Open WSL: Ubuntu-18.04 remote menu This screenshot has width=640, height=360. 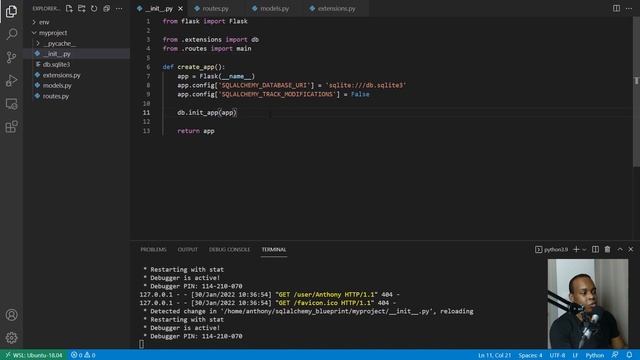(33, 355)
